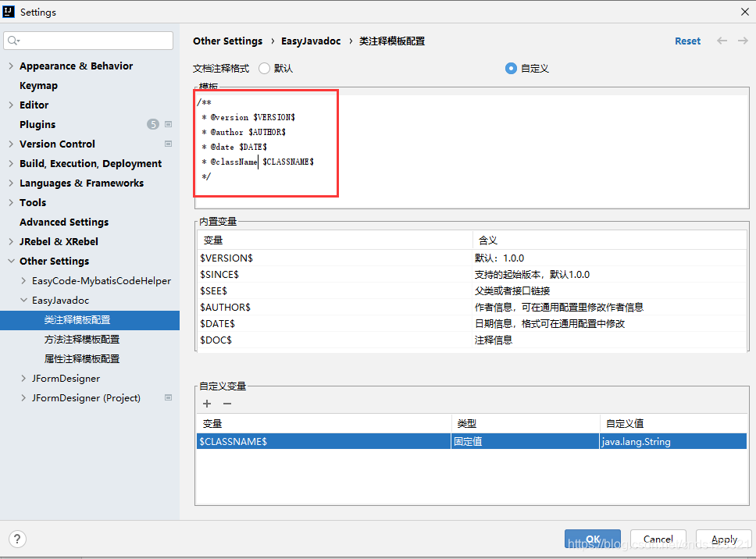Select the 默认 radio button

click(x=264, y=69)
